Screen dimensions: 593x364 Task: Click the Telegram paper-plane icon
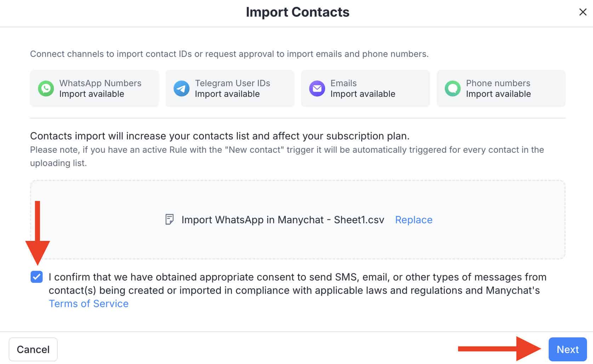181,88
